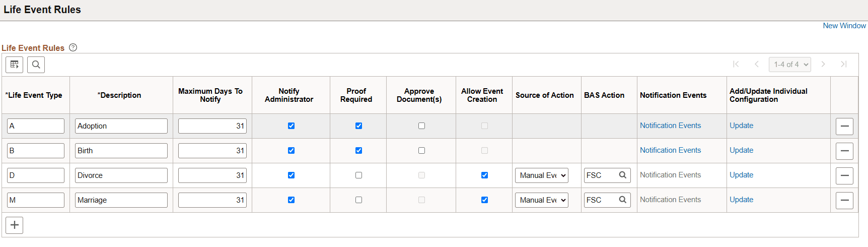The height and width of the screenshot is (247, 868).
Task: Open Notification Events link for Adoption
Action: [x=670, y=126]
